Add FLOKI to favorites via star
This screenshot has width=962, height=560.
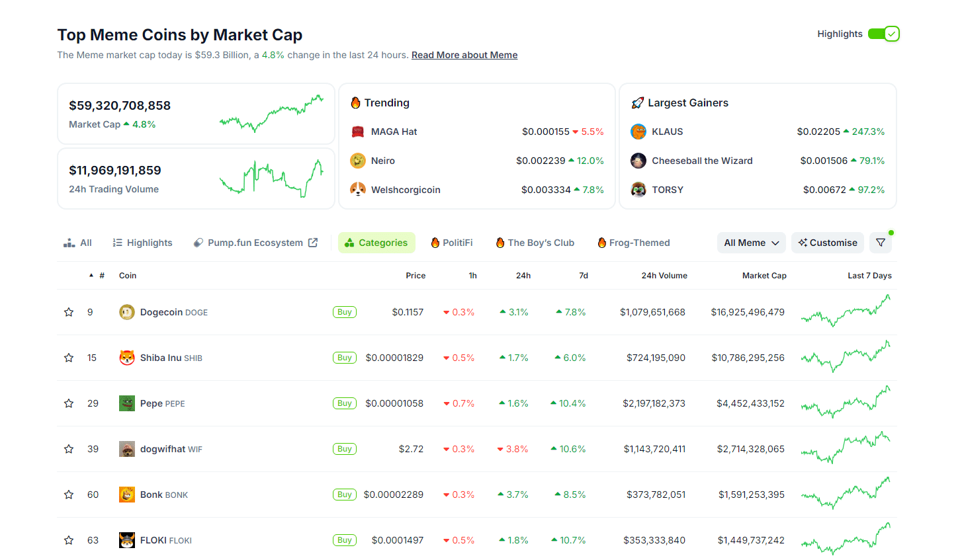click(x=69, y=540)
